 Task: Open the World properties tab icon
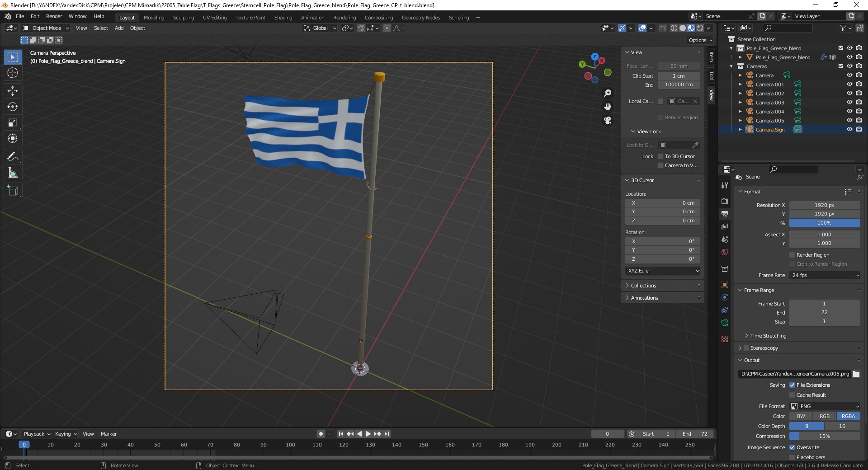(x=725, y=252)
